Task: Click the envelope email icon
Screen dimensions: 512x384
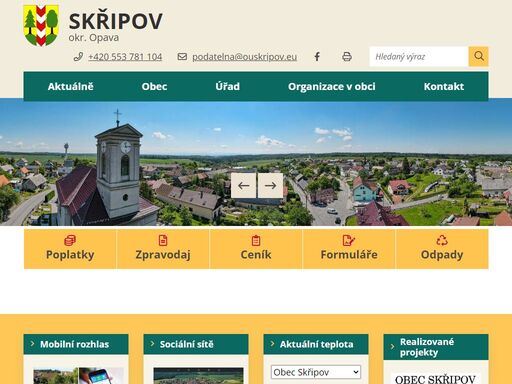Action: 182,57
